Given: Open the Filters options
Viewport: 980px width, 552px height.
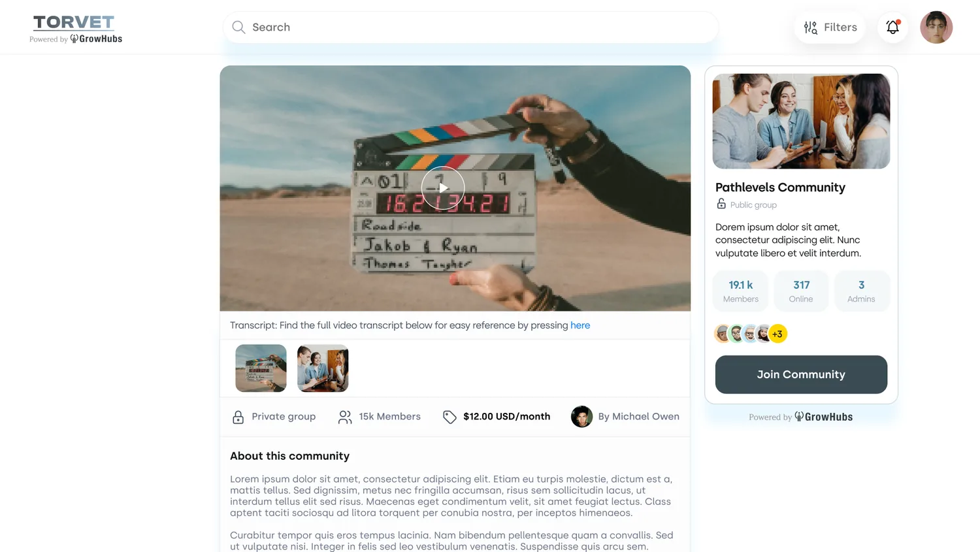Looking at the screenshot, I should pyautogui.click(x=830, y=27).
